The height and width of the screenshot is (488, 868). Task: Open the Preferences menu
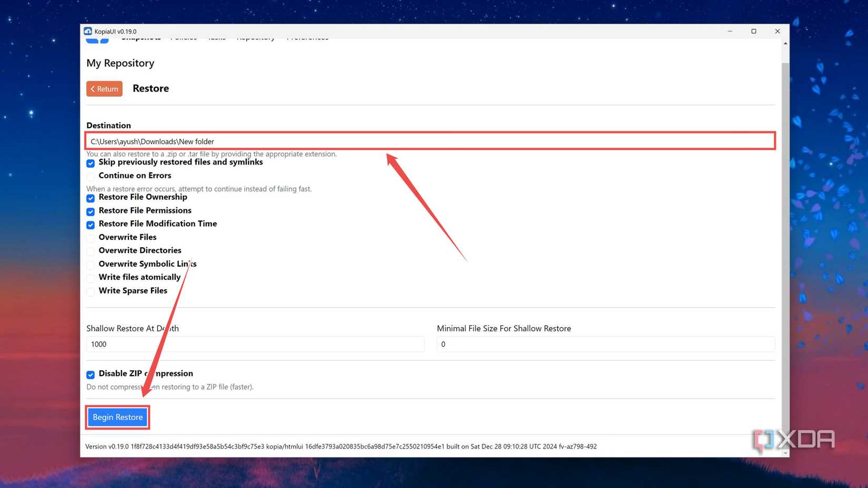point(307,37)
